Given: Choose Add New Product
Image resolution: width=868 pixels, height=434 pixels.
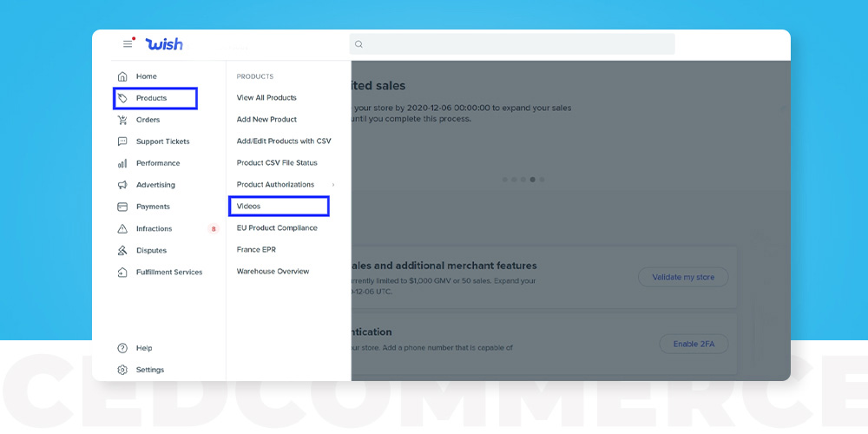Looking at the screenshot, I should point(266,119).
